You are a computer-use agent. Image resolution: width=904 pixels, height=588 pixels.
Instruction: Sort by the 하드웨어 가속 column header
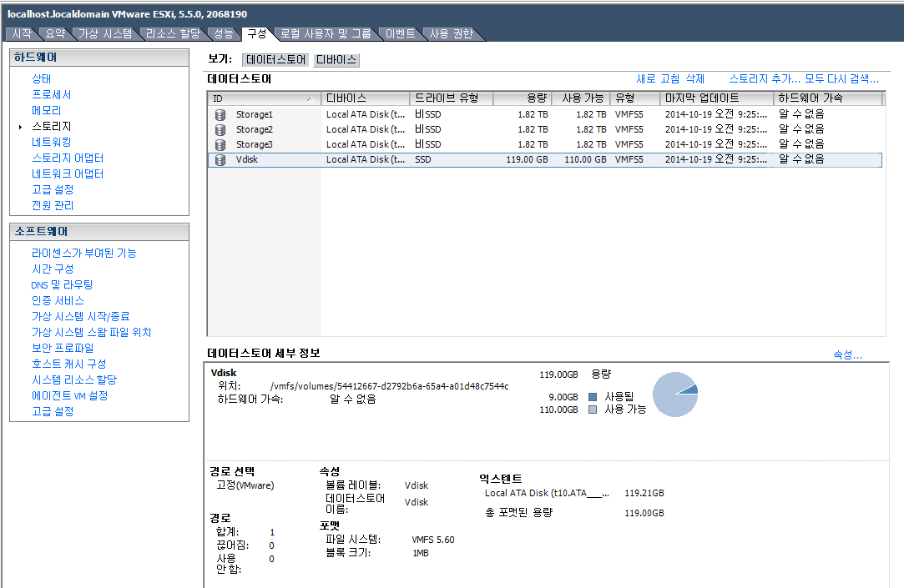[x=828, y=98]
